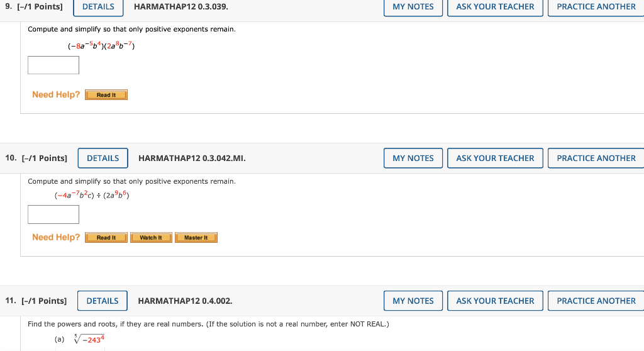Select question code HARMATHAP12 0.3.039.

coord(181,6)
